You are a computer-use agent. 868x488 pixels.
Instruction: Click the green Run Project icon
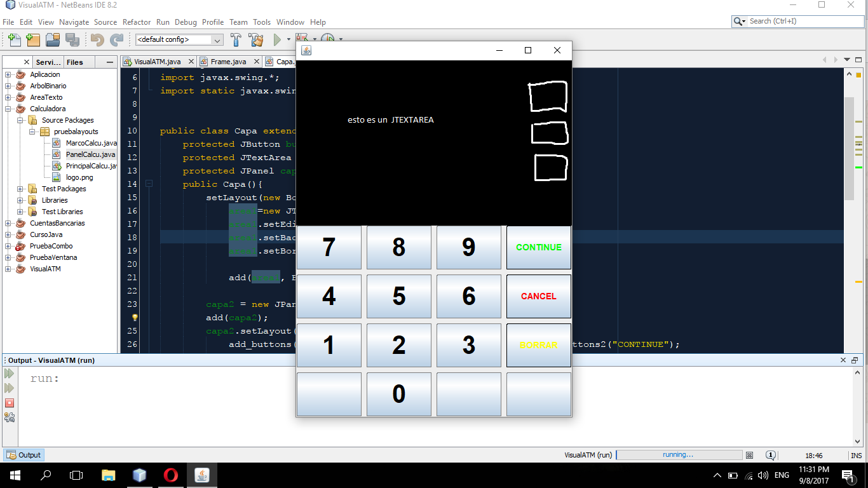click(277, 39)
